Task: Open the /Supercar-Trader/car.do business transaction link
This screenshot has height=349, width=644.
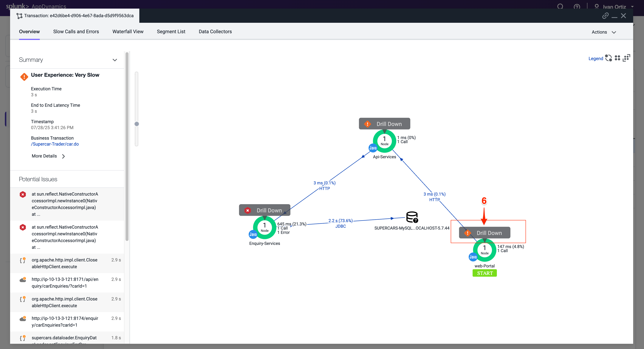Action: pyautogui.click(x=55, y=144)
